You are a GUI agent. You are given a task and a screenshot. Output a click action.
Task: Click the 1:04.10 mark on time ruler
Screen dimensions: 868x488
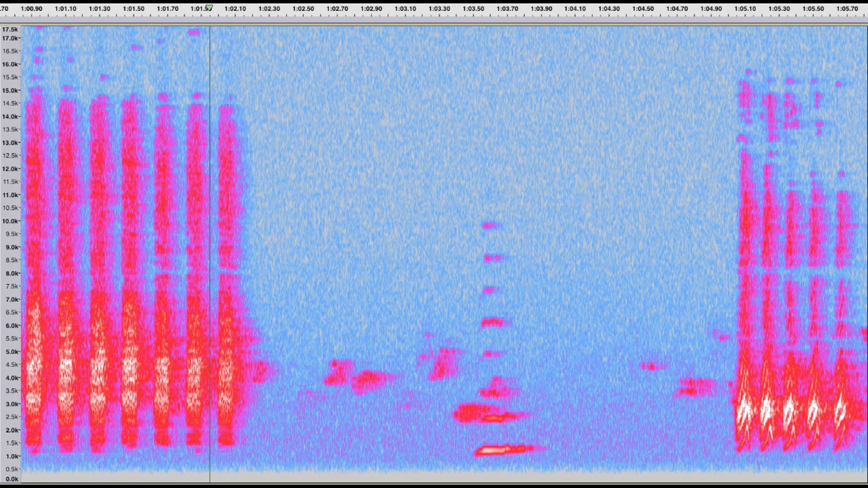575,9
